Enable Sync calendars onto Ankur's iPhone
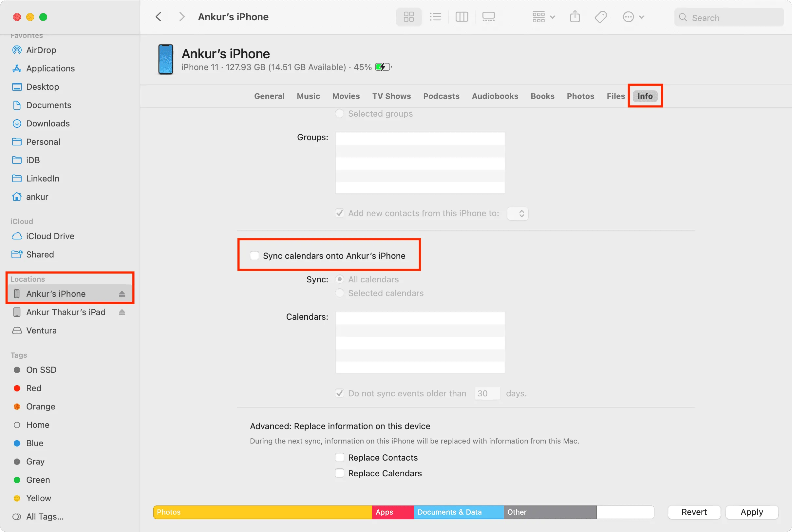This screenshot has width=792, height=532. click(254, 255)
